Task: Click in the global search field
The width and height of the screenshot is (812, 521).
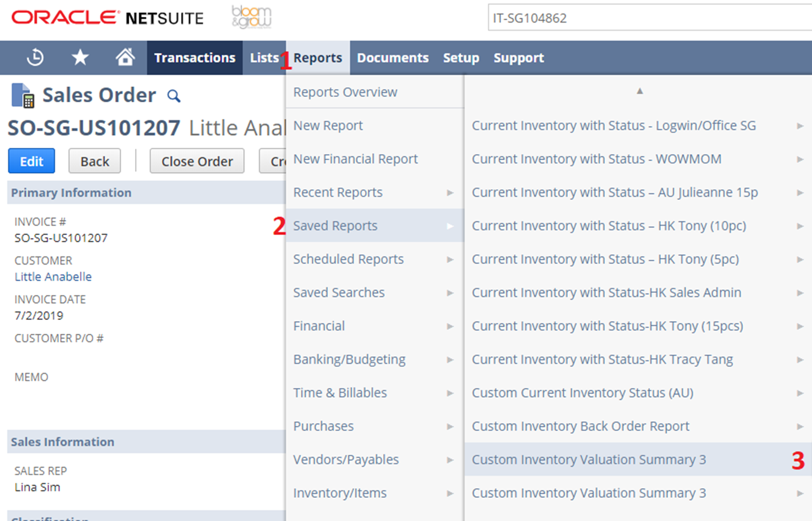Action: [650, 18]
